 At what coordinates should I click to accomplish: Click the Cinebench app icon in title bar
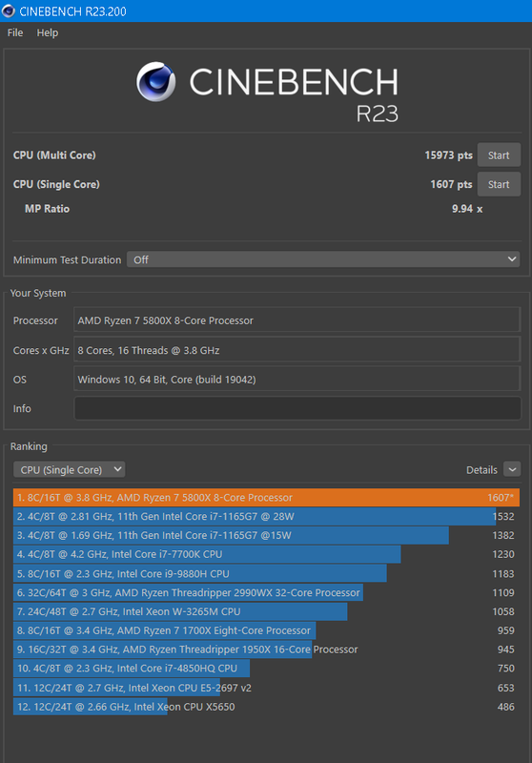tap(9, 10)
